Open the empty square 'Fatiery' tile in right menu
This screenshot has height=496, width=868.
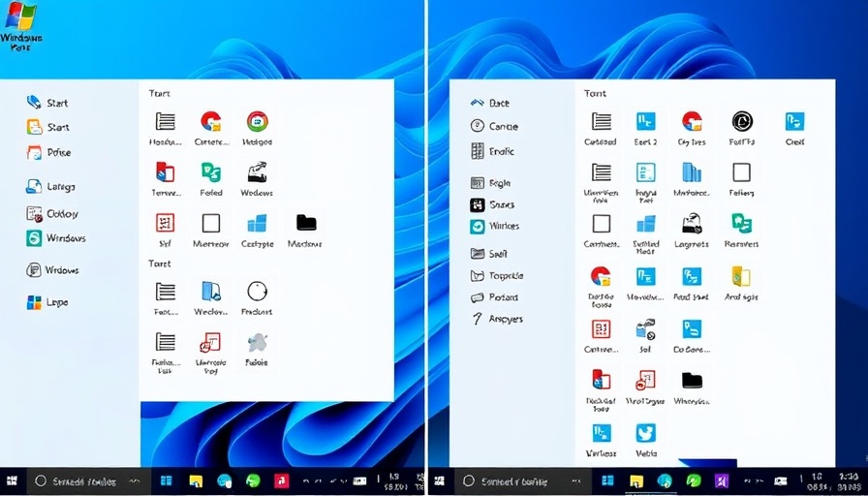[742, 179]
